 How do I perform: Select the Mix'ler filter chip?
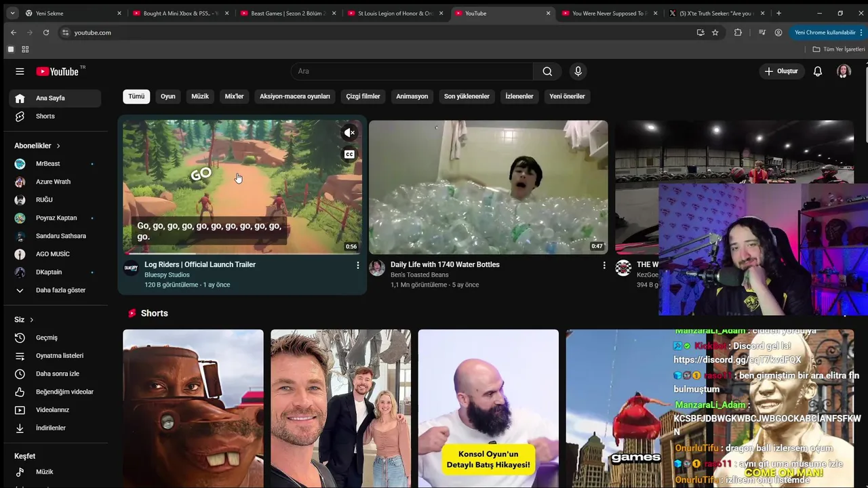click(x=234, y=96)
